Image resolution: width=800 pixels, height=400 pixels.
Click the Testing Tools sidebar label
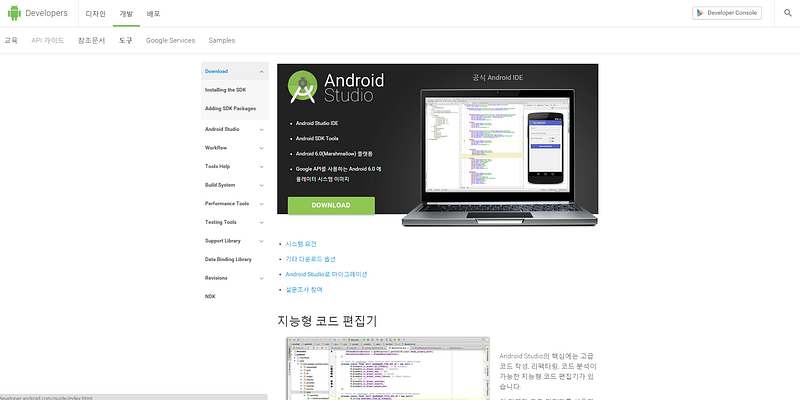click(x=220, y=222)
